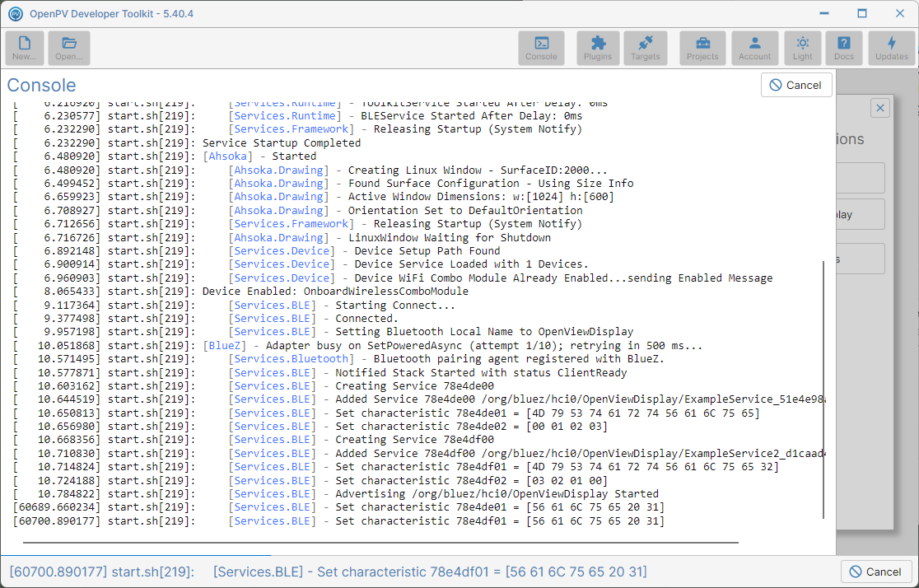Screen dimensions: 919x588
Task: Select the '[BlueZ] Adapter busy' log line
Action: coord(358,346)
